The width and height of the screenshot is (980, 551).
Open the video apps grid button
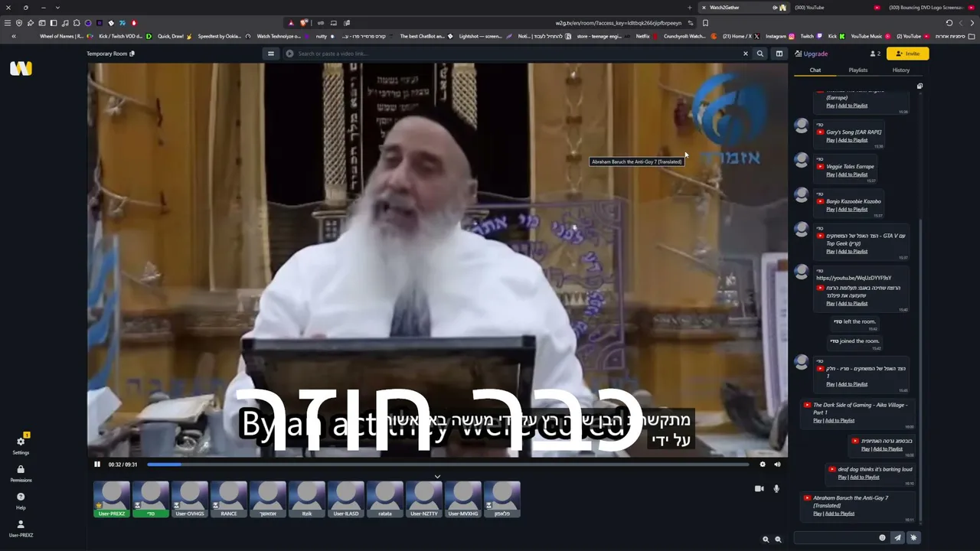click(x=270, y=54)
